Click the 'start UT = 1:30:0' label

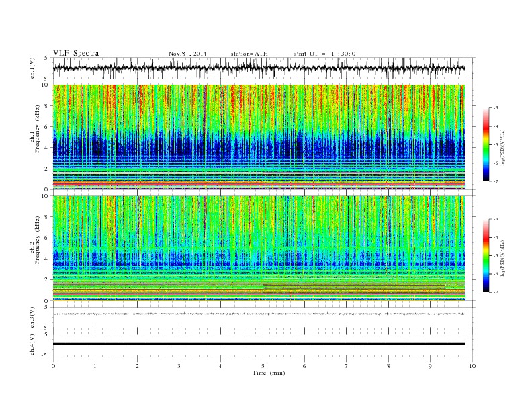(x=324, y=54)
